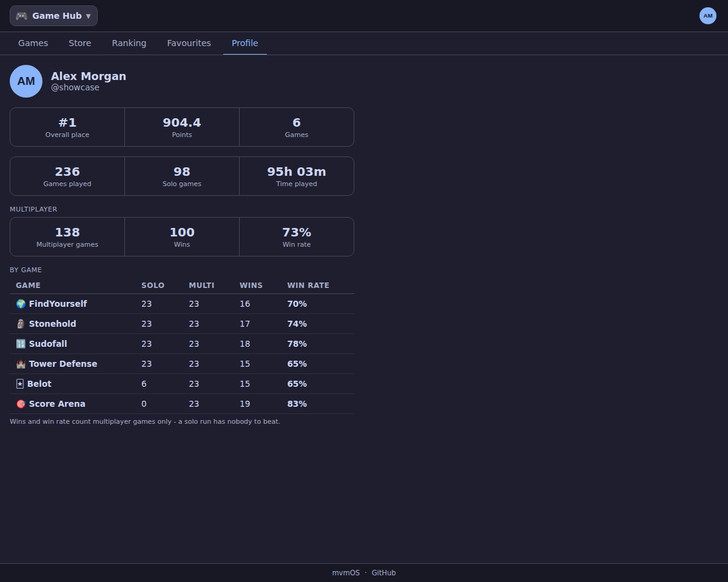This screenshot has height=582, width=728.
Task: Switch to the Games tab
Action: coord(33,43)
